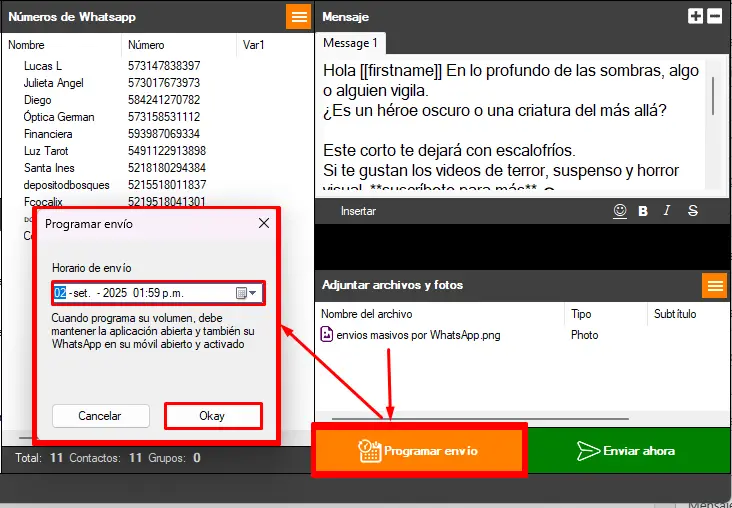The width and height of the screenshot is (732, 508).
Task: Click the orange Programar envío button
Action: pos(418,451)
